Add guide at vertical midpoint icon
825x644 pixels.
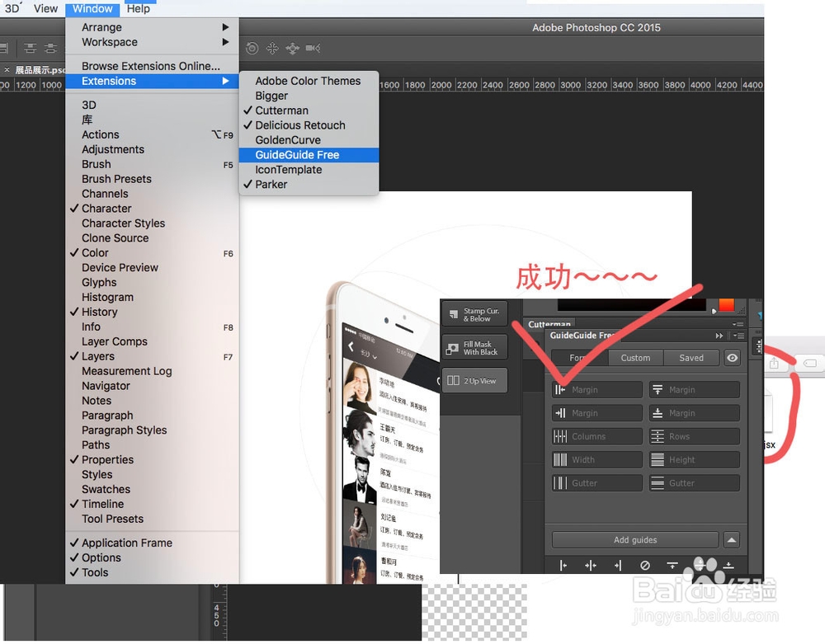(x=591, y=565)
